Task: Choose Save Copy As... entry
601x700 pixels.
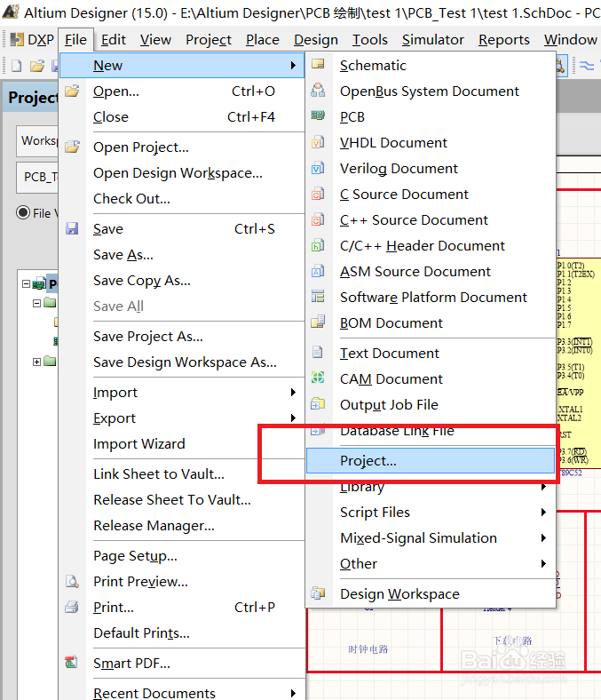Action: (183, 281)
